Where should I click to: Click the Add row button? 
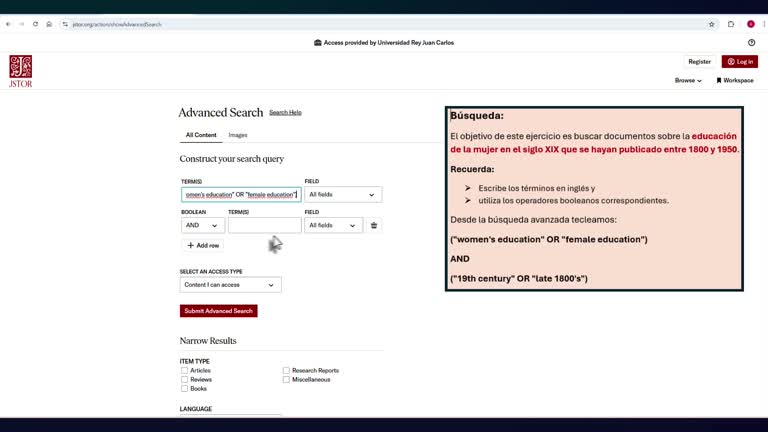click(203, 245)
